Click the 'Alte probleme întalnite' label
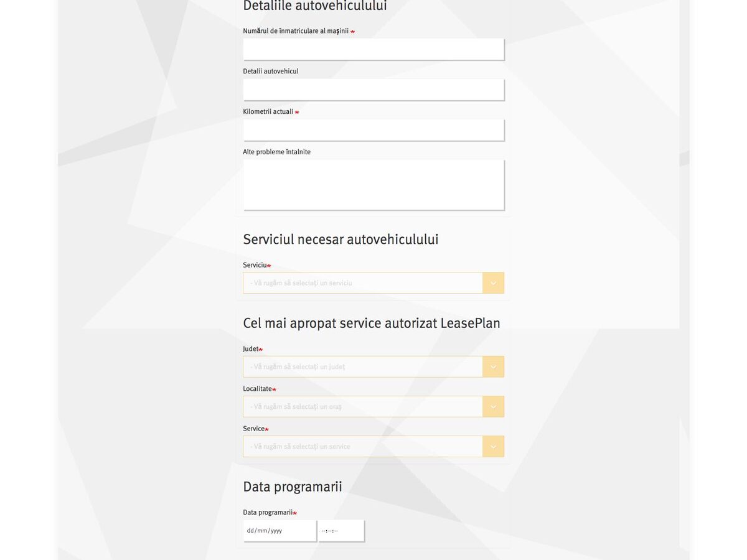Screen dimensions: 747x560 (276, 152)
